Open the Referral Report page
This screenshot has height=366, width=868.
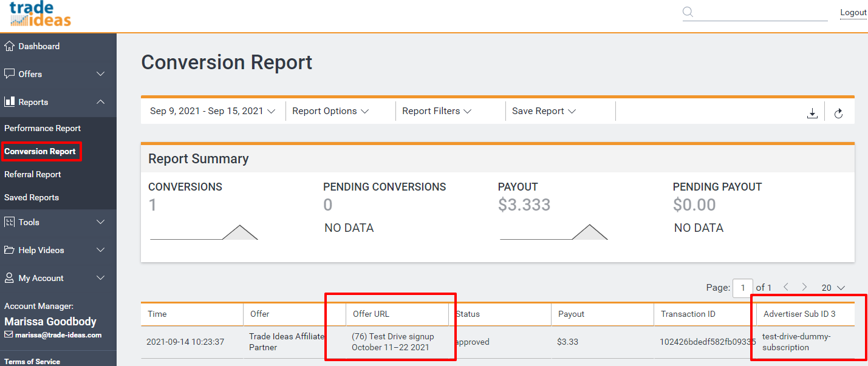pyautogui.click(x=33, y=174)
